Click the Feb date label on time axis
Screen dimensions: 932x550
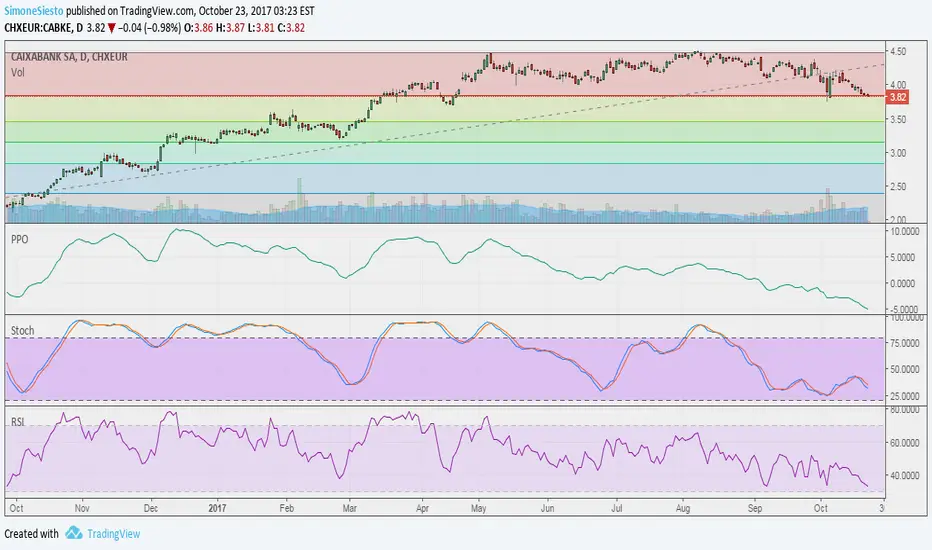(x=286, y=508)
